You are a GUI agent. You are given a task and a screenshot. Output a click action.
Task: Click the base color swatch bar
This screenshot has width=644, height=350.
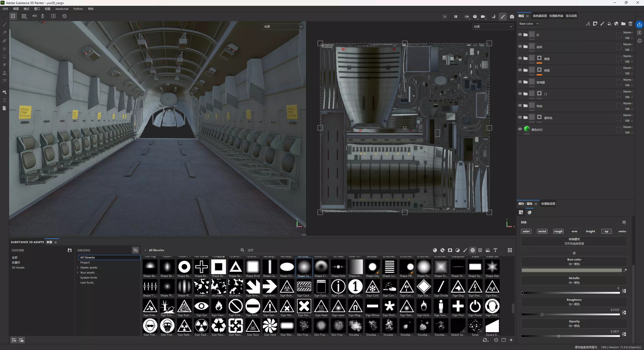[571, 270]
